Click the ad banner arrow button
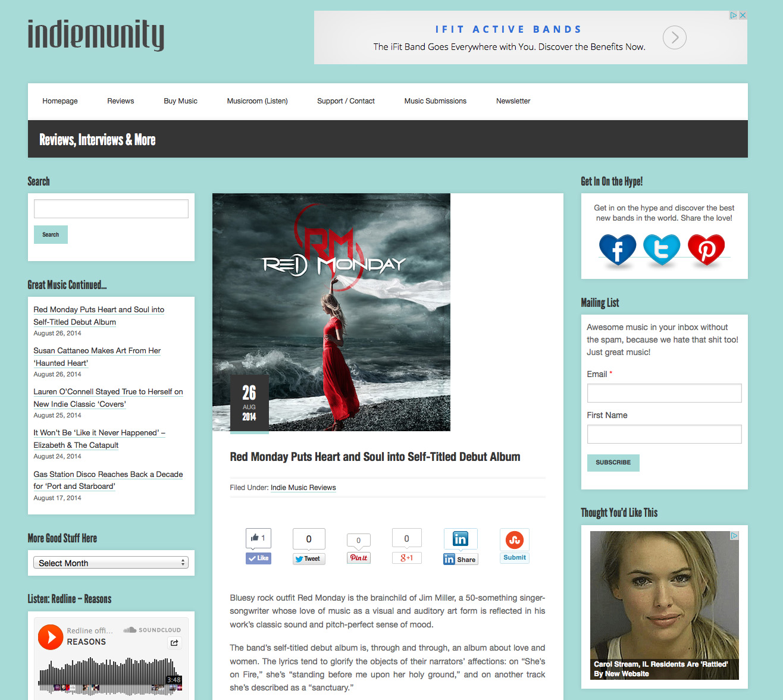The height and width of the screenshot is (700, 783). (x=675, y=37)
